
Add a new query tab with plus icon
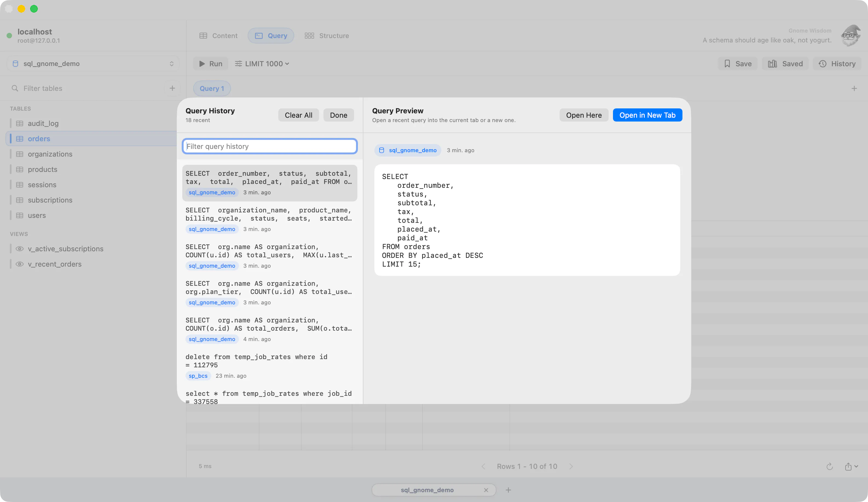(854, 88)
